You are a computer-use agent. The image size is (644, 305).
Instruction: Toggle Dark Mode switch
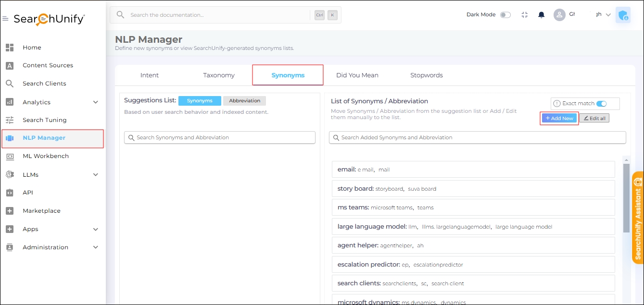pyautogui.click(x=505, y=15)
